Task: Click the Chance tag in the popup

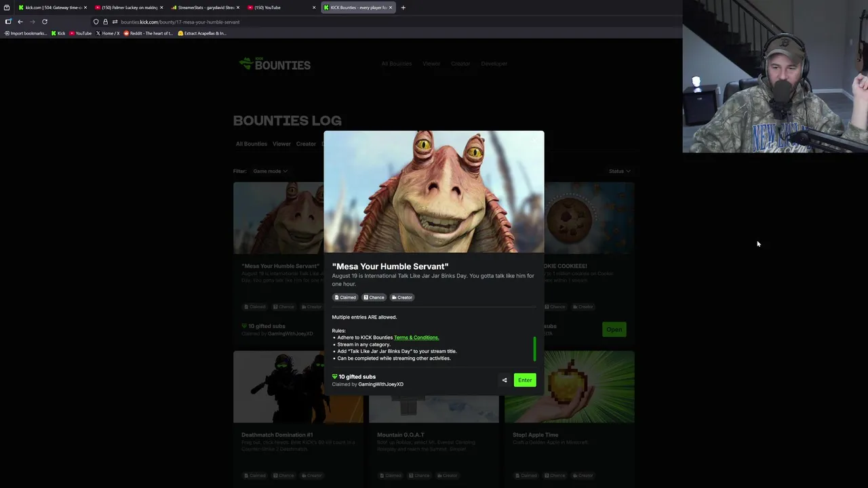Action: [x=374, y=298]
